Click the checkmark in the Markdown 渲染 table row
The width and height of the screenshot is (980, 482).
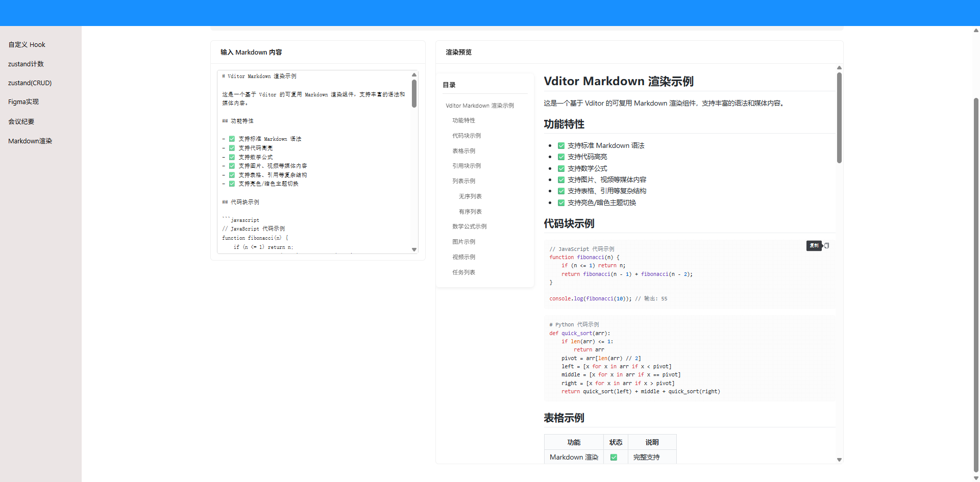[614, 458]
